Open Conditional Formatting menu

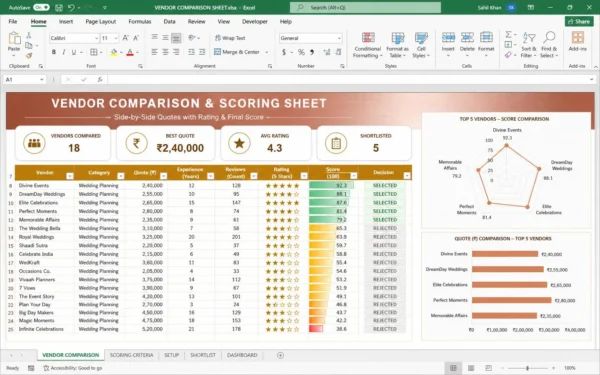tap(367, 45)
